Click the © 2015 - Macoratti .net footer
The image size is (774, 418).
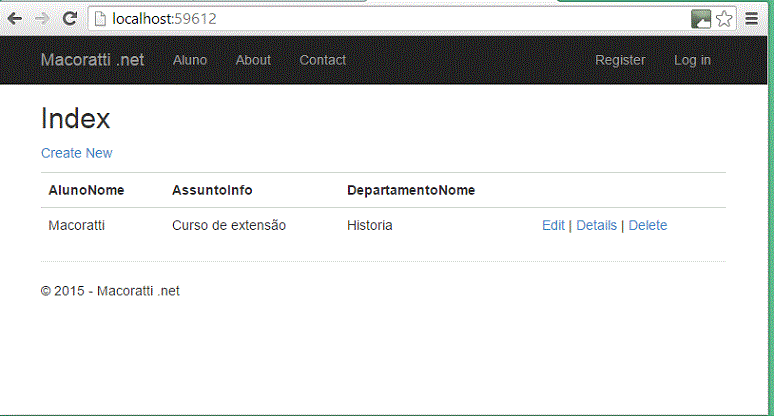pos(110,291)
